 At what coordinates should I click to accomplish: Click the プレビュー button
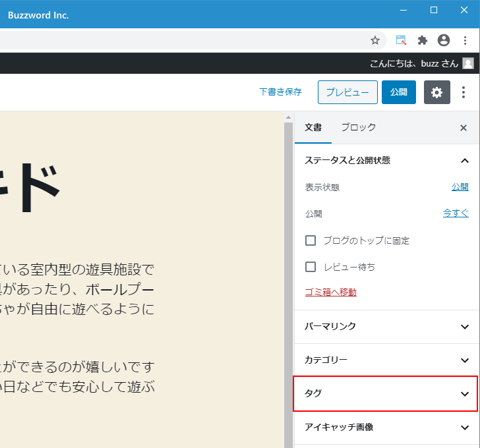[x=347, y=92]
